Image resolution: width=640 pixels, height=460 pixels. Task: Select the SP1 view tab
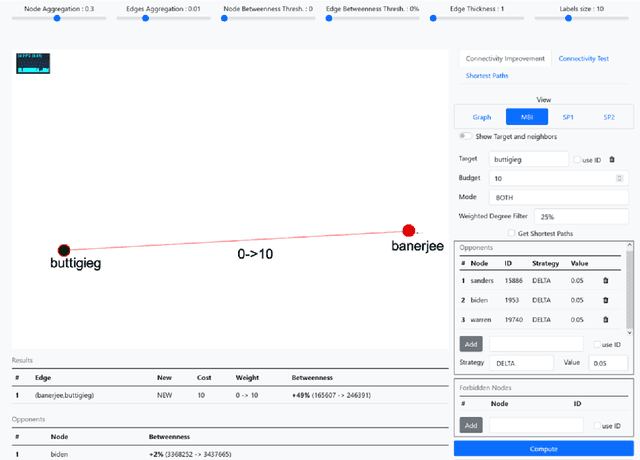click(568, 117)
